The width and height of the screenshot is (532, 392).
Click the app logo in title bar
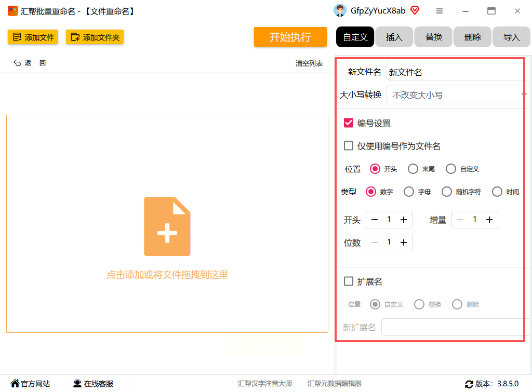click(x=13, y=11)
